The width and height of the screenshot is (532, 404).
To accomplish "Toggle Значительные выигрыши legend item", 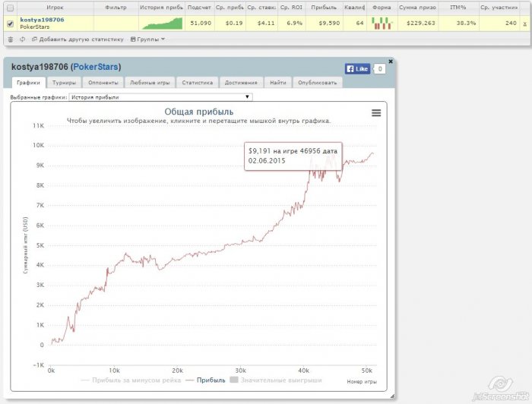I will [x=276, y=380].
